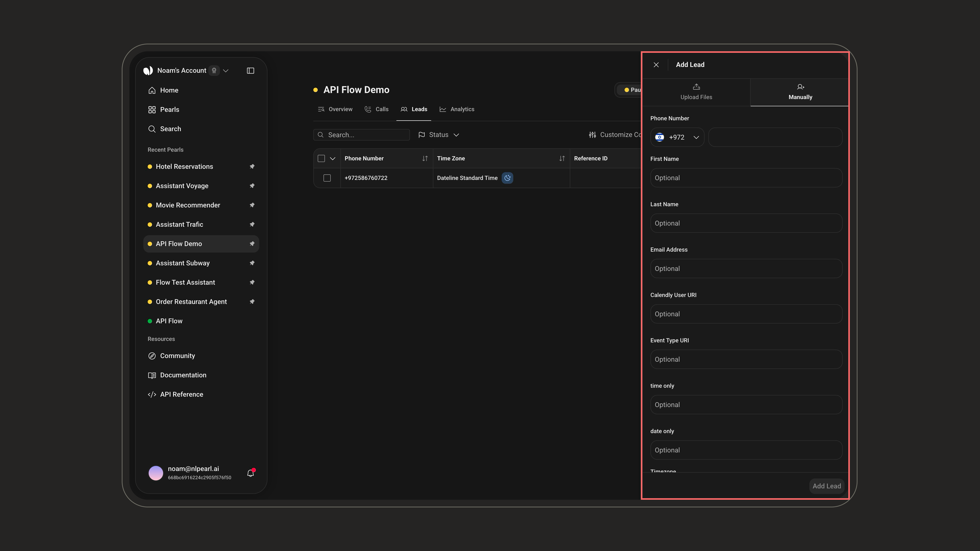The width and height of the screenshot is (980, 551).
Task: Click the user avatar for noam@nlpearl.ai
Action: click(x=156, y=473)
